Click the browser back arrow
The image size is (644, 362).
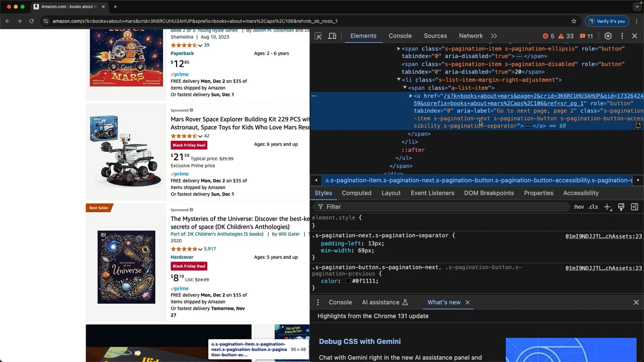7,21
